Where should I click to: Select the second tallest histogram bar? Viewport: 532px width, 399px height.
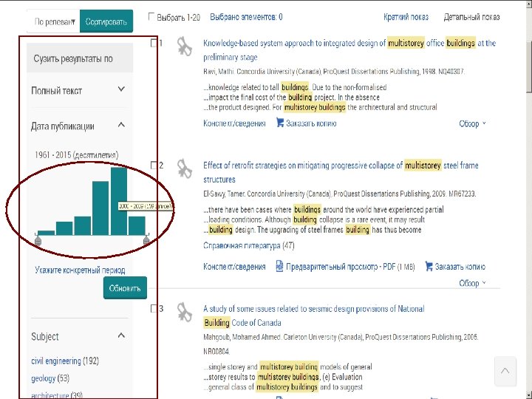[100, 208]
